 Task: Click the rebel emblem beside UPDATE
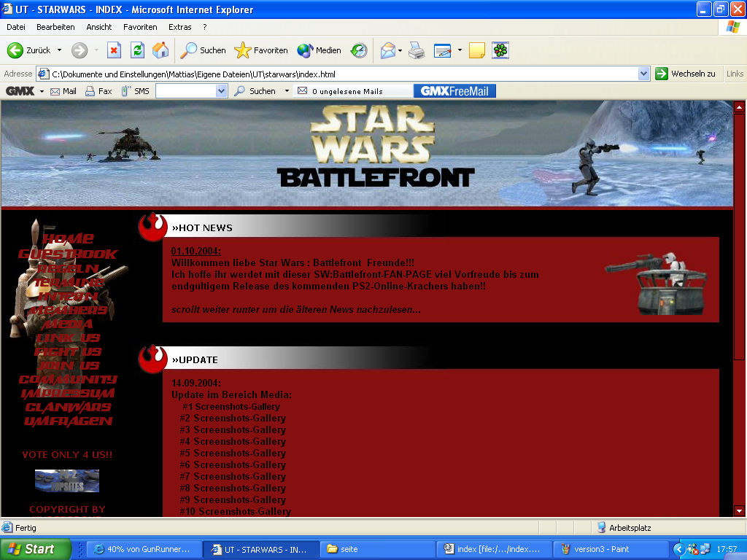pyautogui.click(x=153, y=359)
